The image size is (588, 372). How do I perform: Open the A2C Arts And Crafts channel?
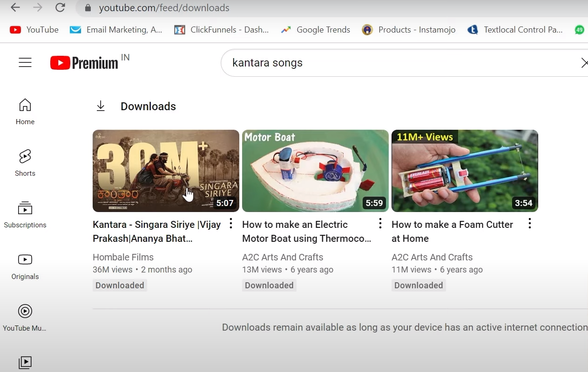pyautogui.click(x=283, y=257)
